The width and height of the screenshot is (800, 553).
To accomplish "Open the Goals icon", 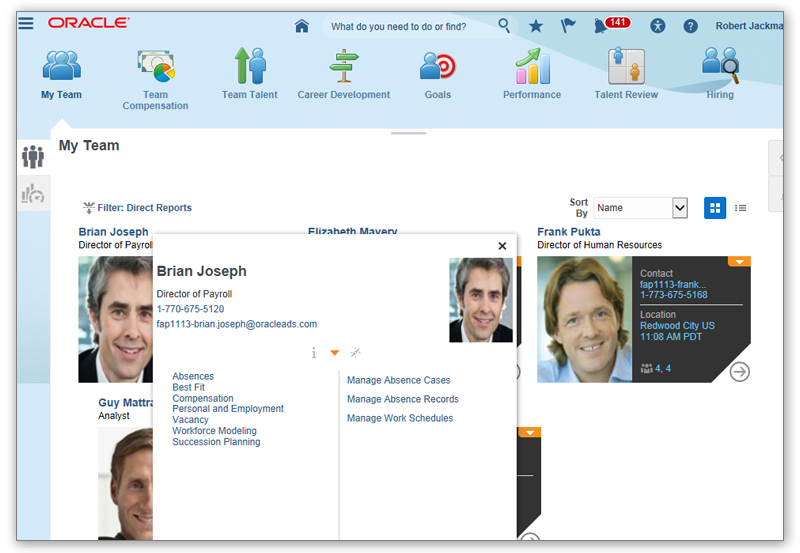I will (437, 66).
